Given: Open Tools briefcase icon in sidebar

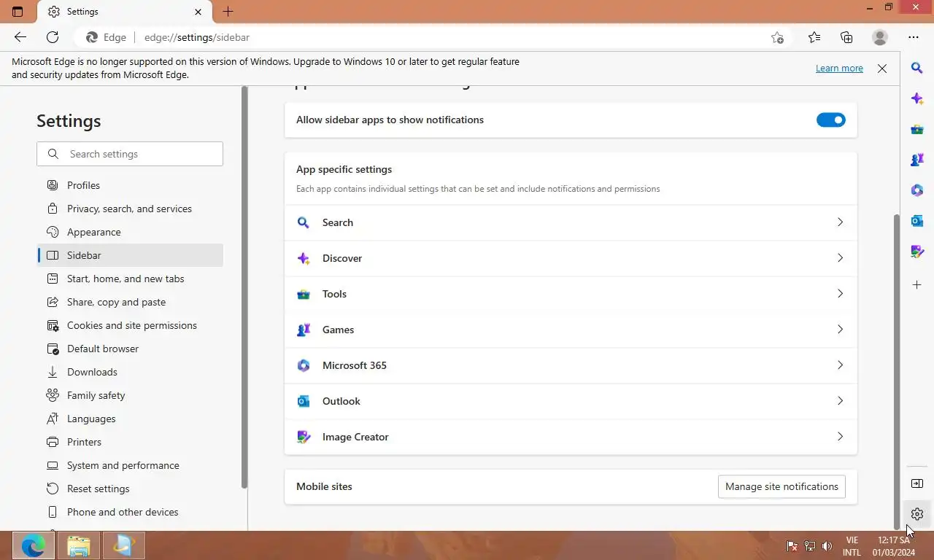Looking at the screenshot, I should point(917,129).
